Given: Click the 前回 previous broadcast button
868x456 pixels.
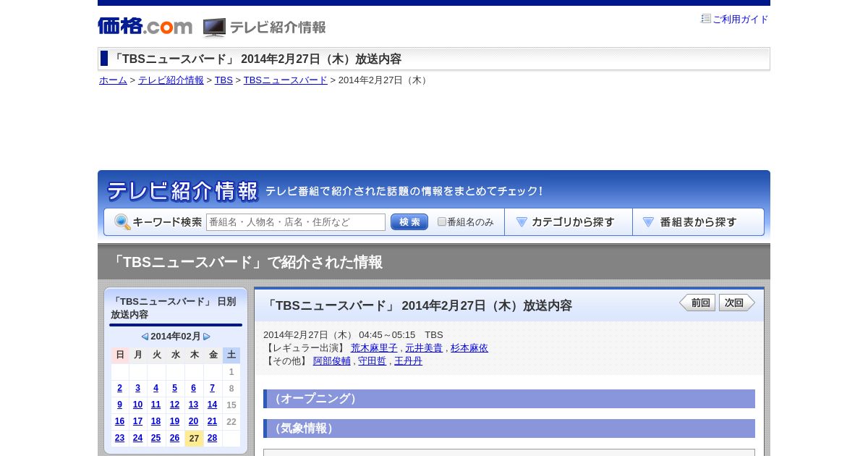Looking at the screenshot, I should [x=697, y=303].
